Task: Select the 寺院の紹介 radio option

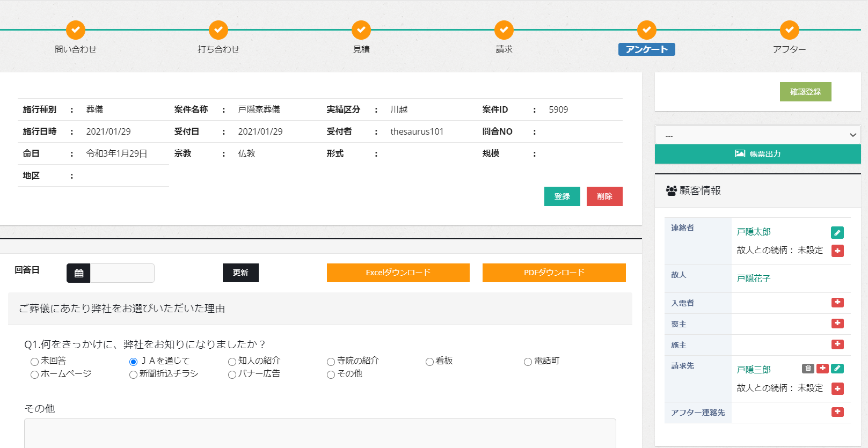Action: click(x=331, y=362)
